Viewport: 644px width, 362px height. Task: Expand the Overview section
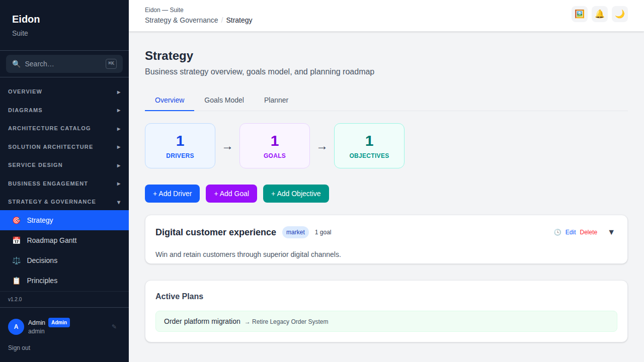[x=64, y=92]
